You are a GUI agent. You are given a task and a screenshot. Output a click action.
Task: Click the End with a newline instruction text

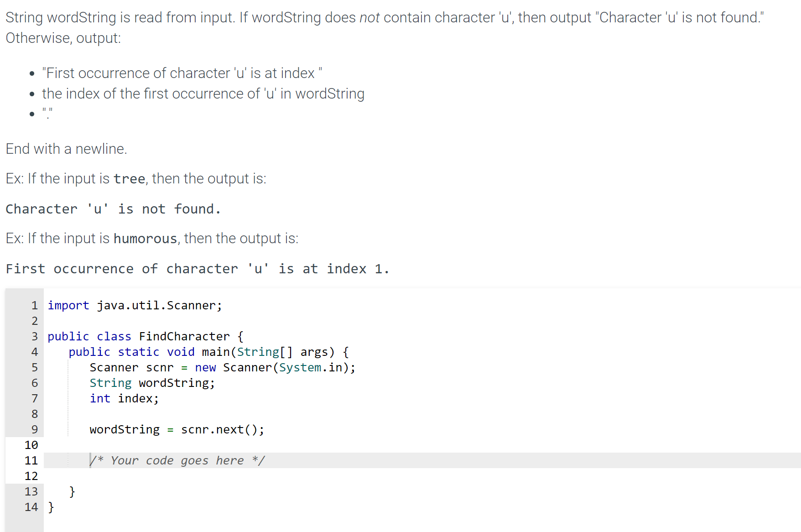coord(66,148)
